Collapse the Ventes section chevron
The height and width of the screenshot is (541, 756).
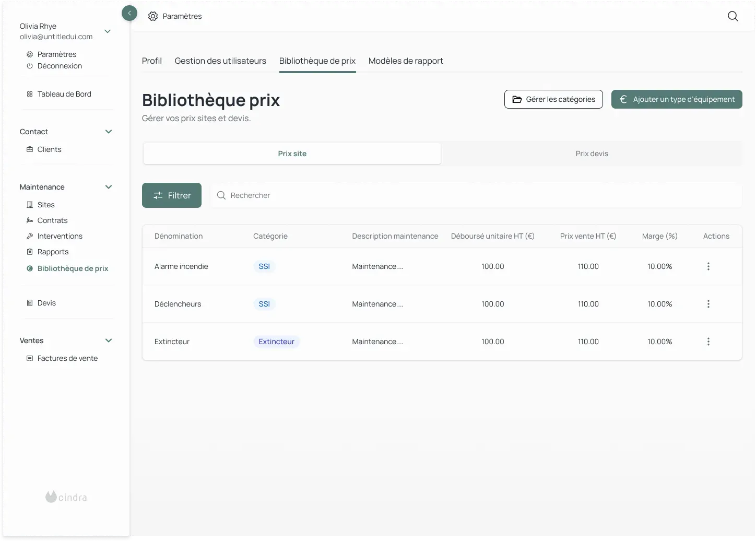[109, 340]
